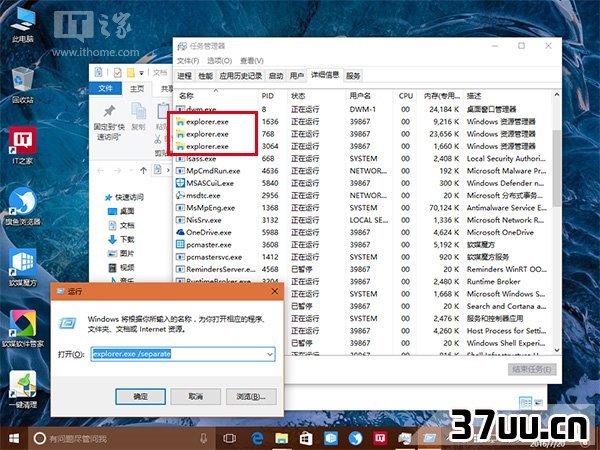Click the 结束任务(E) button
This screenshot has height=450, width=600.
click(x=532, y=369)
